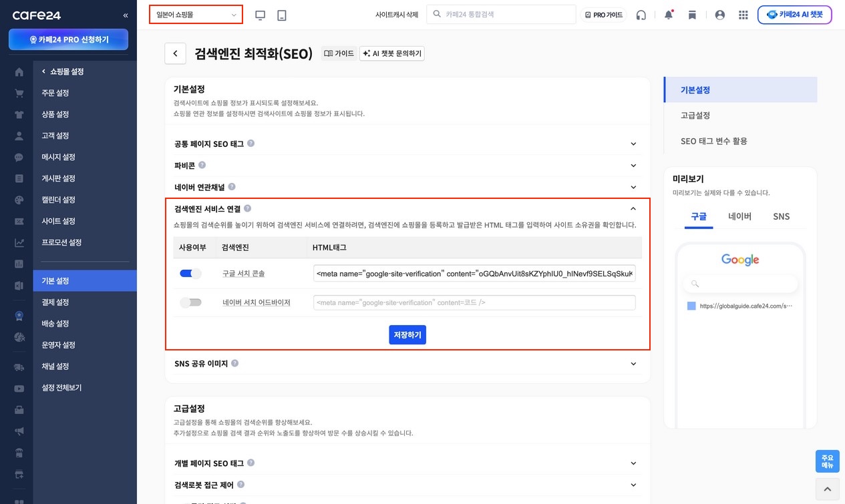Select the 구글 preview tab
The width and height of the screenshot is (845, 504).
[x=699, y=216]
